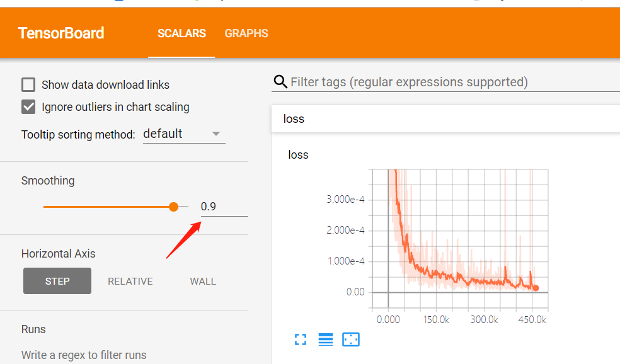Click the Smoothing slider handle

[173, 207]
